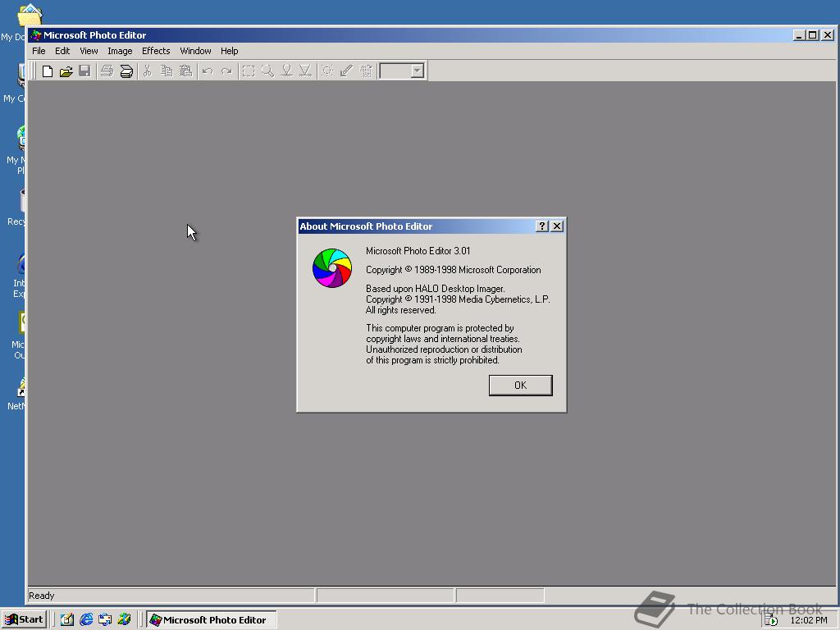This screenshot has height=630, width=840.
Task: Click the 'Based upon HALO Desktop Imager' text
Action: (x=435, y=289)
